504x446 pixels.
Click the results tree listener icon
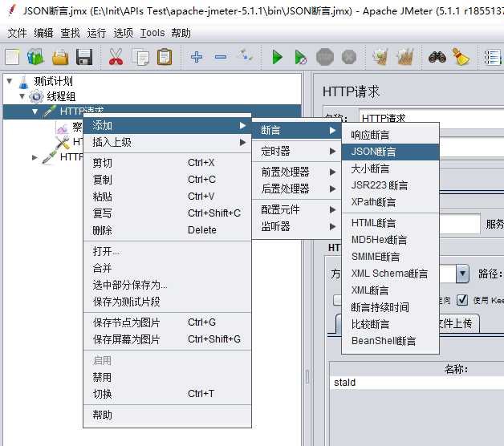tap(62, 128)
